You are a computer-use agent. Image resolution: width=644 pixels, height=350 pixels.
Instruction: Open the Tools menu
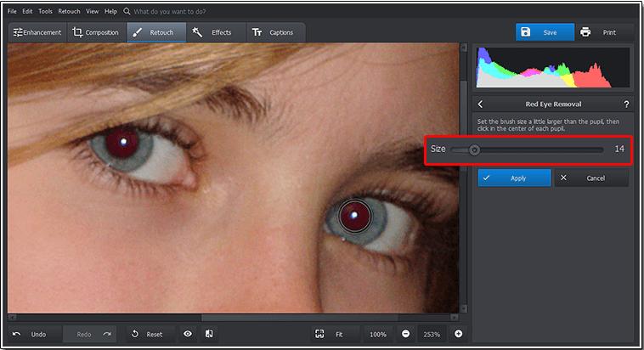coord(45,11)
